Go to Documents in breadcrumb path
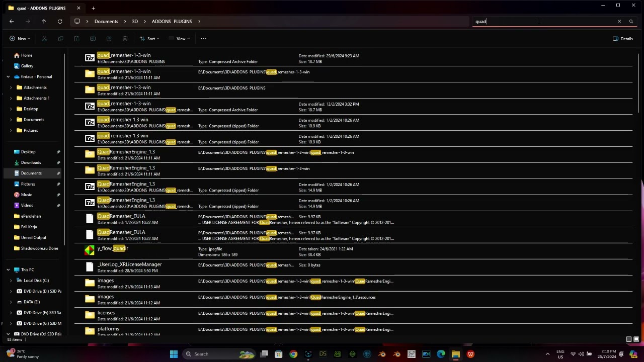 pos(106,22)
